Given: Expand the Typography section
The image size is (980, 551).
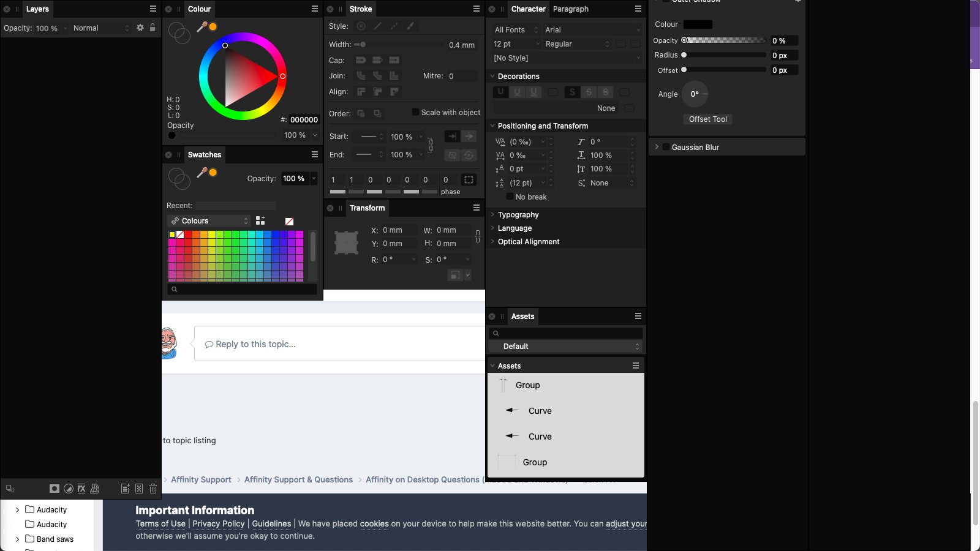Looking at the screenshot, I should (x=492, y=214).
